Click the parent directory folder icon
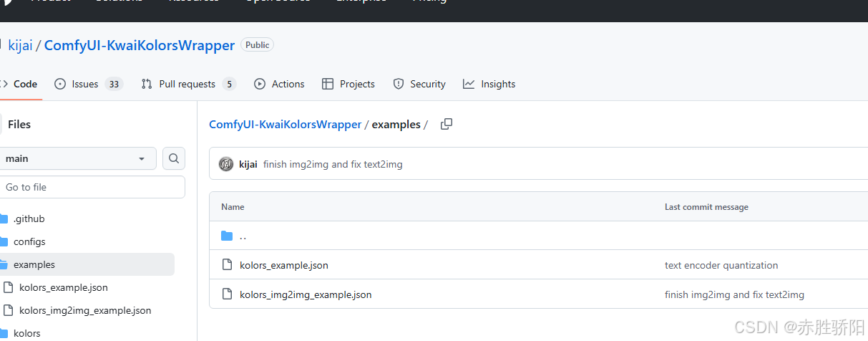Image resolution: width=868 pixels, height=341 pixels. (227, 236)
